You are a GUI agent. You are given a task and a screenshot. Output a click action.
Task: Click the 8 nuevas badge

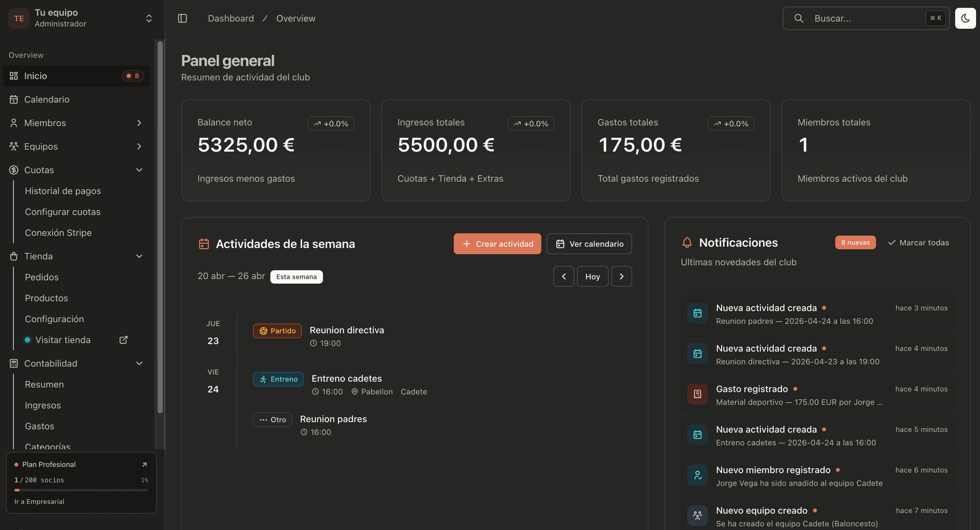(855, 242)
